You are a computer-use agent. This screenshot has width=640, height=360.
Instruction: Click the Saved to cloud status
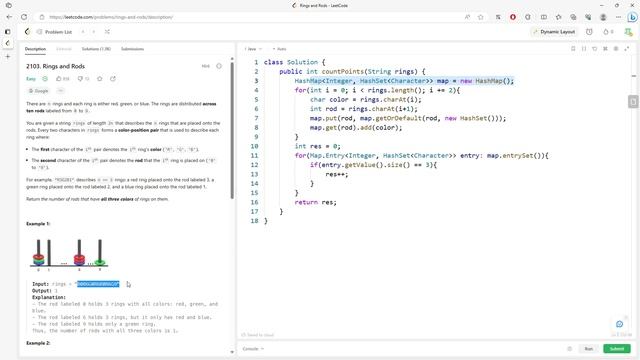(258, 335)
